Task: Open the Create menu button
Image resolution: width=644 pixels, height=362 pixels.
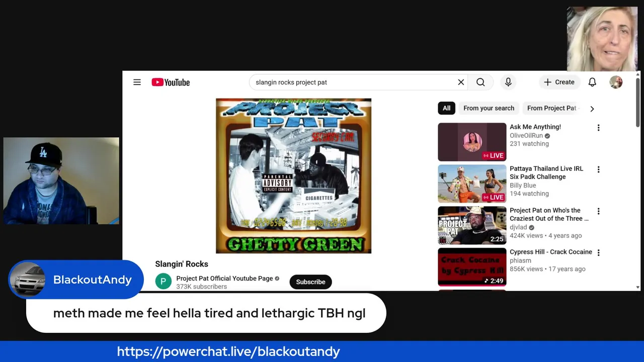Action: click(x=559, y=82)
